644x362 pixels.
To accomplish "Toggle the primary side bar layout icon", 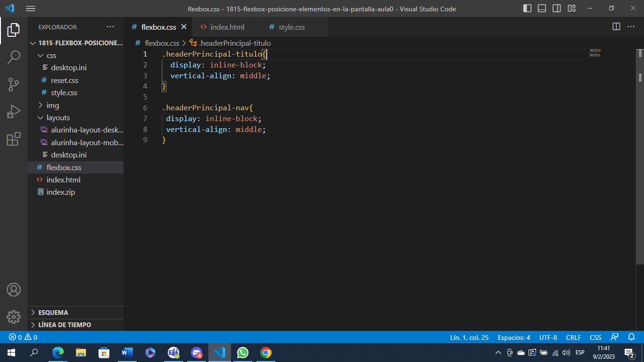I will click(528, 8).
